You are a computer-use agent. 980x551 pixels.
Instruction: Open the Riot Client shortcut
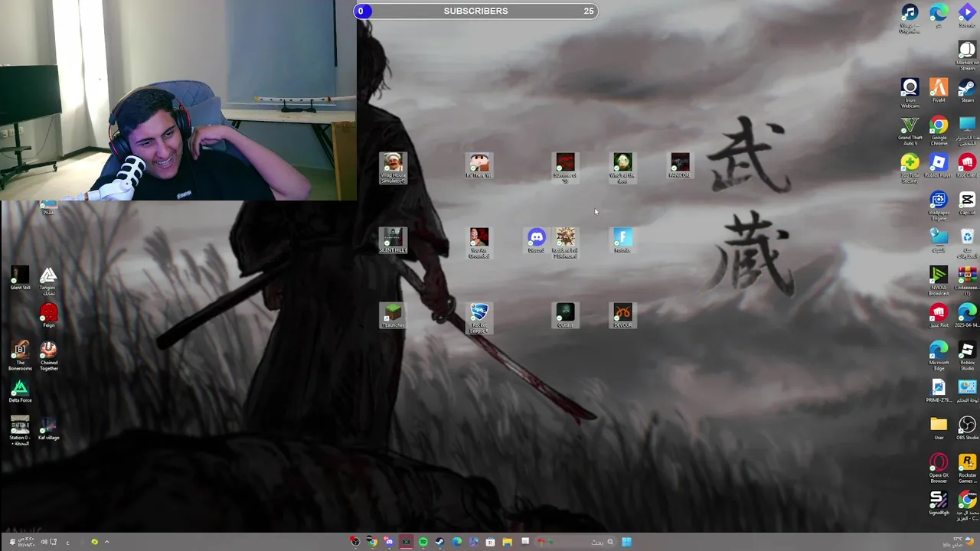tap(967, 165)
